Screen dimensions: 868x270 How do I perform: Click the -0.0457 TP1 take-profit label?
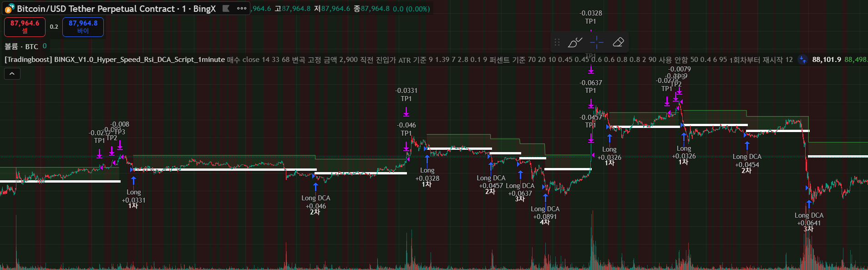click(x=590, y=121)
